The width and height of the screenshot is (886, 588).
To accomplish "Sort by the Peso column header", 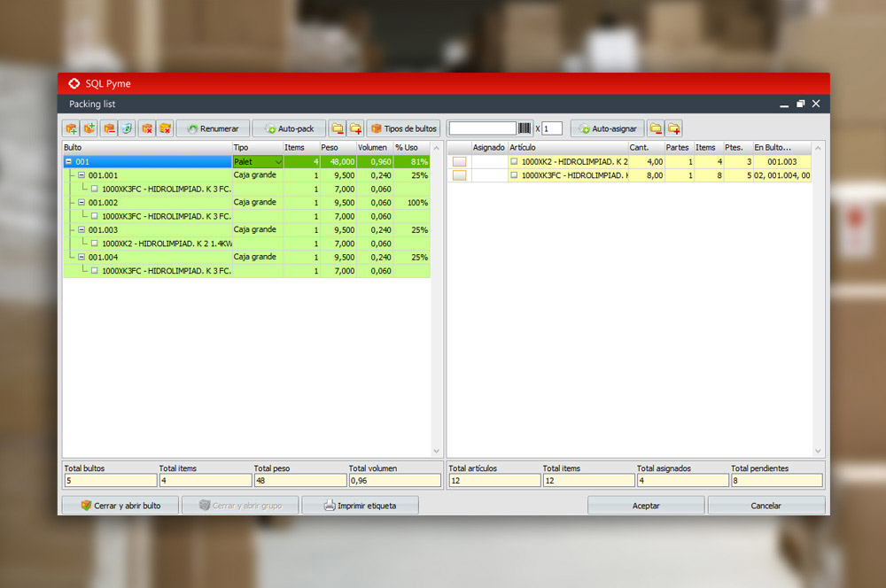I will click(x=338, y=147).
